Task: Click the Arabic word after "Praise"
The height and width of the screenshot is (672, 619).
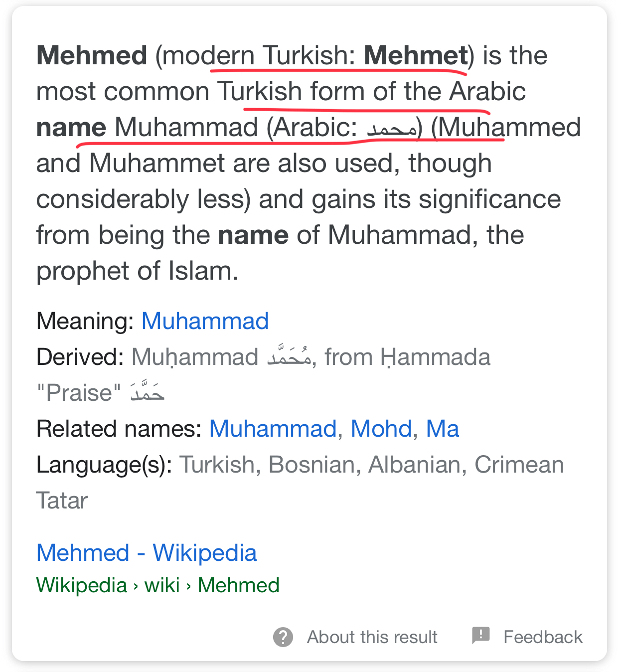Action: click(x=148, y=392)
